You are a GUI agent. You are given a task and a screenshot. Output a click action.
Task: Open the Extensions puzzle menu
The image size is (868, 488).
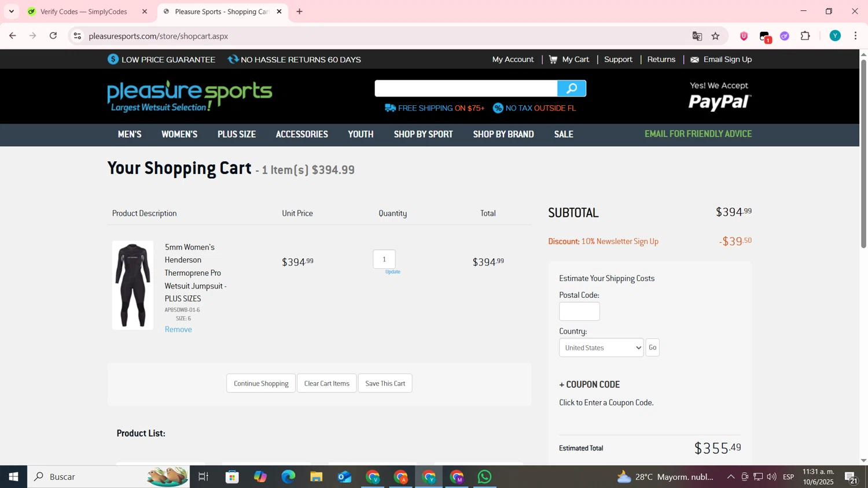point(806,36)
